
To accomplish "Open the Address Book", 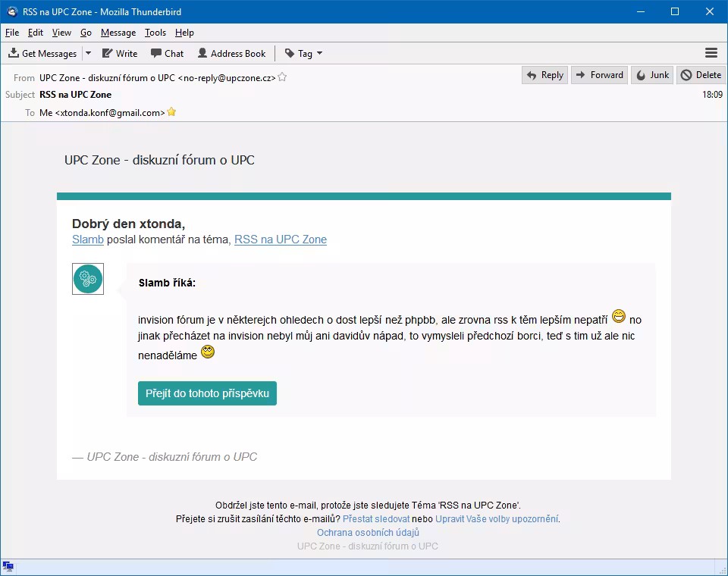I will point(232,53).
